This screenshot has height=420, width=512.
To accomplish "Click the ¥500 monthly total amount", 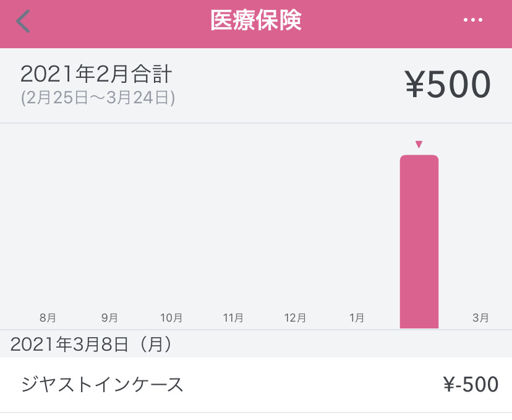I will (x=448, y=84).
